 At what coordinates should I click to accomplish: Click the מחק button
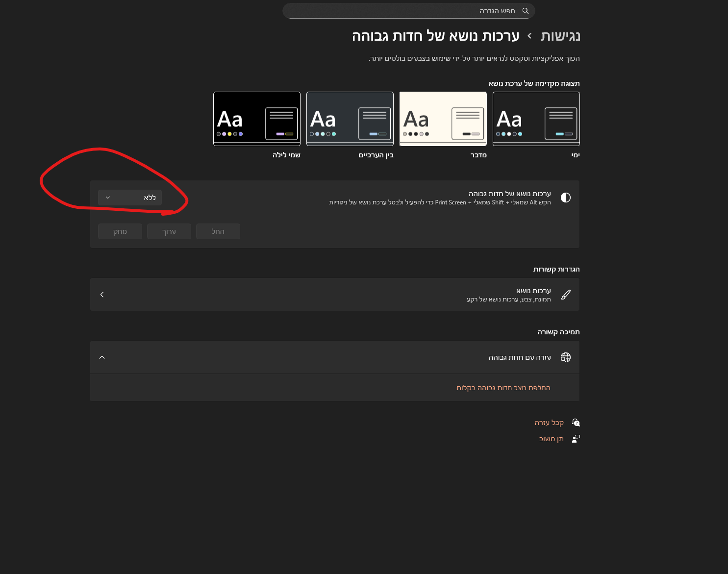point(120,231)
